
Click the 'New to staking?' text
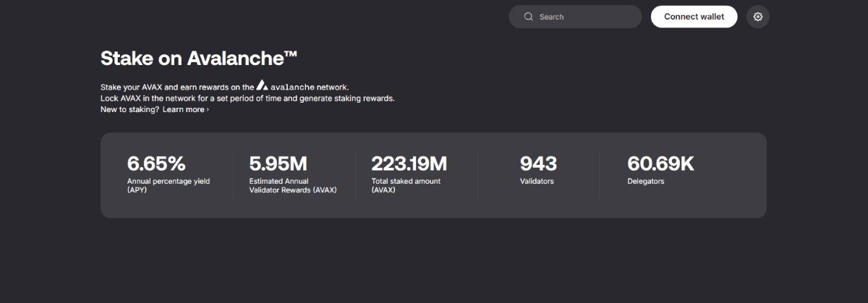(130, 109)
